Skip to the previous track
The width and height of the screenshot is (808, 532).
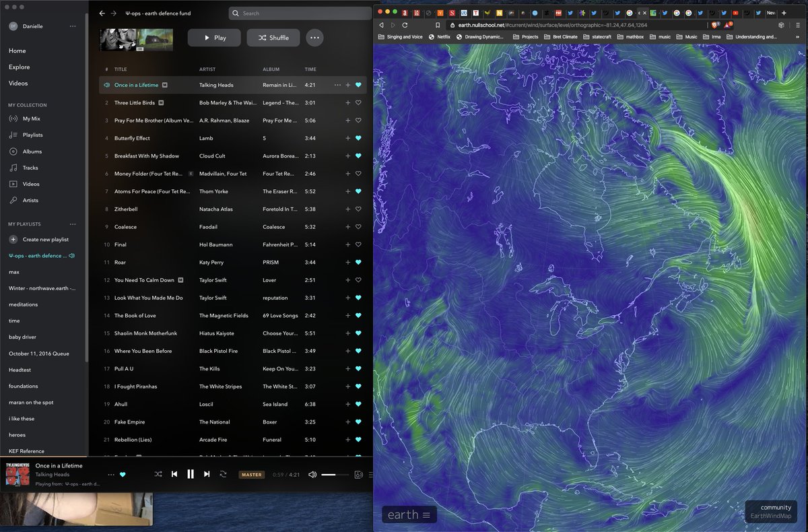click(x=174, y=474)
